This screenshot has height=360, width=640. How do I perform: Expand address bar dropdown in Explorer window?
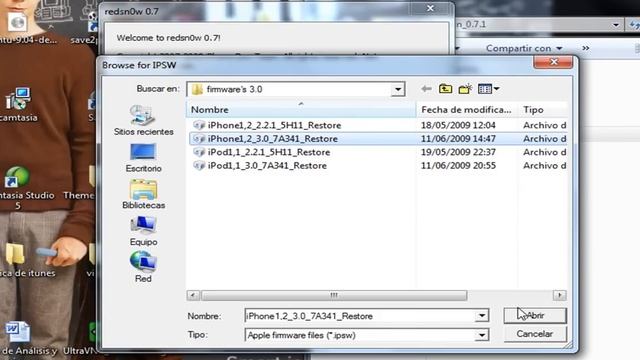point(616,25)
